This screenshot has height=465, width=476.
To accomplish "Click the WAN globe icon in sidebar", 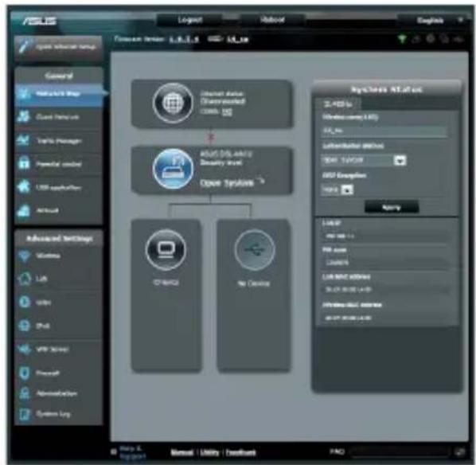I will pyautogui.click(x=25, y=302).
